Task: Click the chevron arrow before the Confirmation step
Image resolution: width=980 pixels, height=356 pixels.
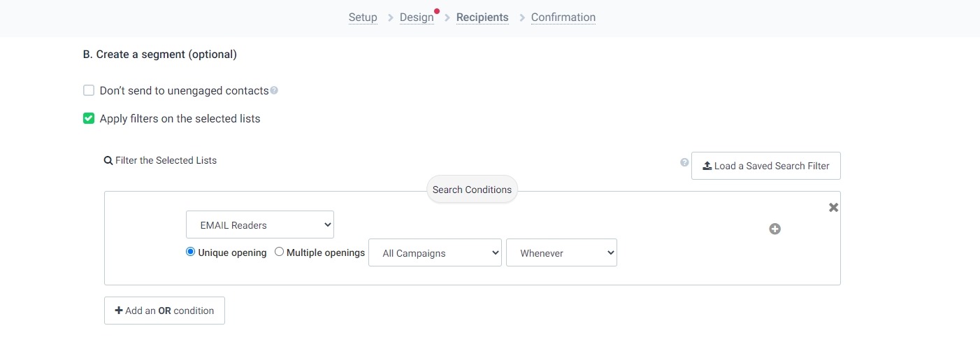Action: click(520, 17)
